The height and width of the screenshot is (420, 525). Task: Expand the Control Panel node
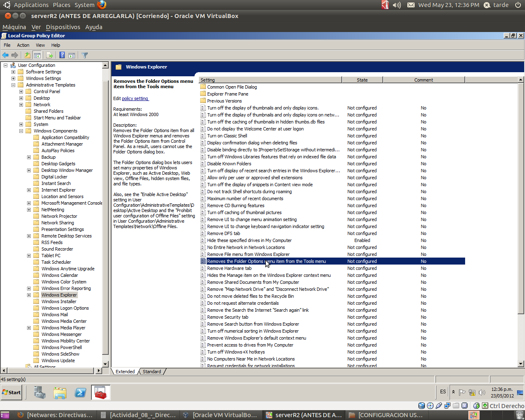(x=21, y=91)
